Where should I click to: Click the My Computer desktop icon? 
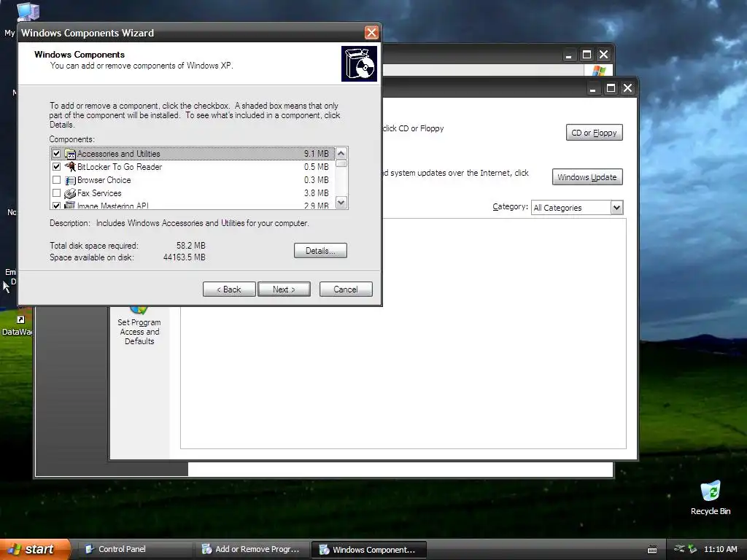pyautogui.click(x=28, y=10)
